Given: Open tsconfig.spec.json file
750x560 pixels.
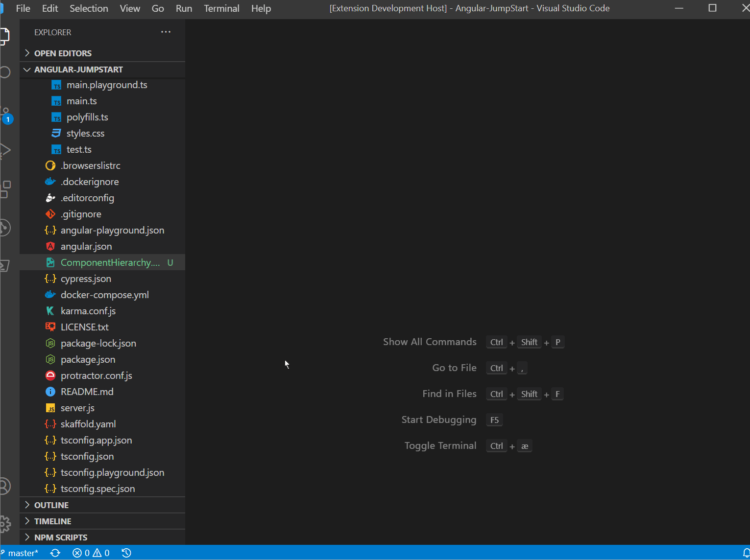Looking at the screenshot, I should coord(102,489).
